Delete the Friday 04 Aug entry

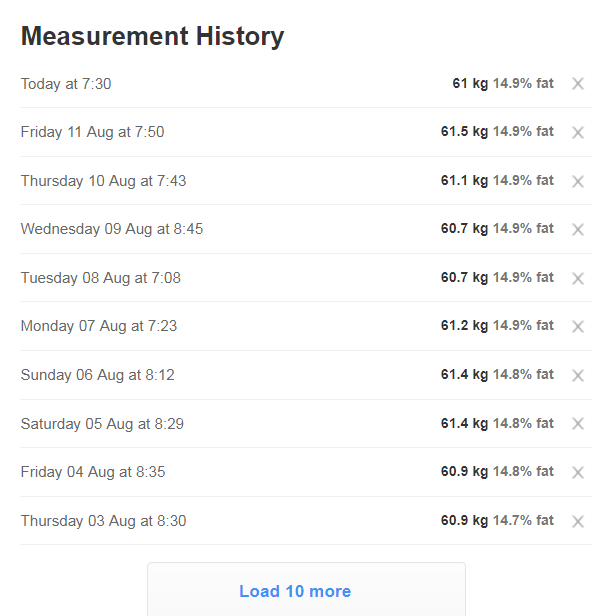(x=577, y=472)
